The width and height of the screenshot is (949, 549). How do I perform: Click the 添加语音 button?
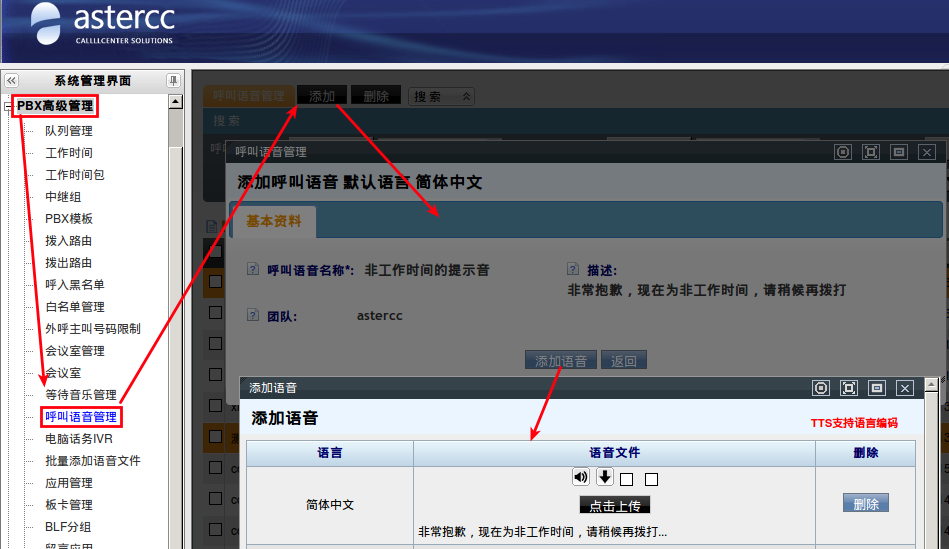tap(561, 361)
